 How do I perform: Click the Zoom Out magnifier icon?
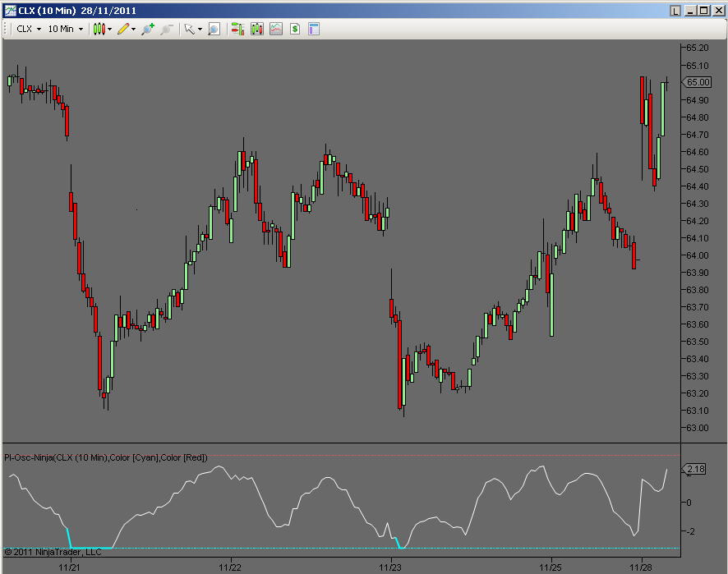pos(167,29)
